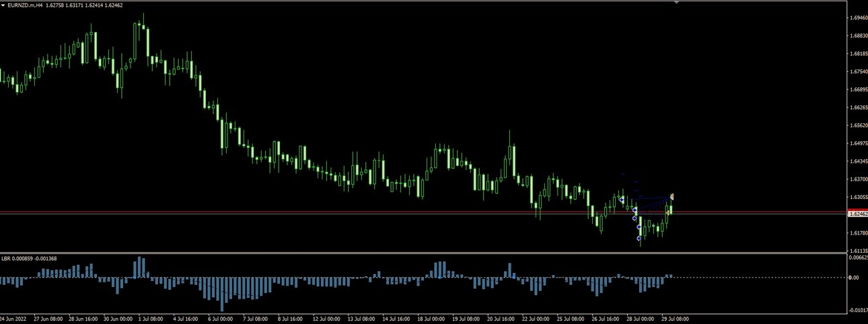Click the 1.67540 price scale label
This screenshot has height=324, width=868.
(858, 71)
